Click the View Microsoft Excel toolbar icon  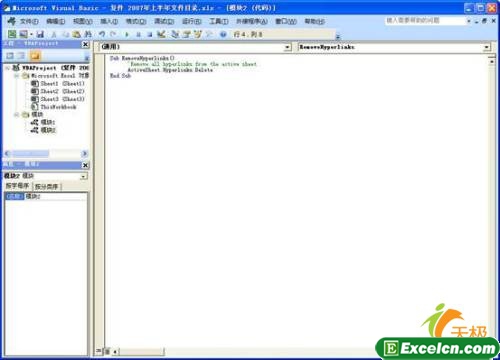[12, 34]
